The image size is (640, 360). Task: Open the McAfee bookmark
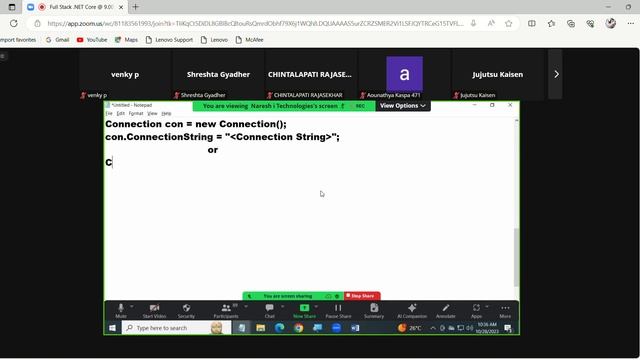click(249, 40)
